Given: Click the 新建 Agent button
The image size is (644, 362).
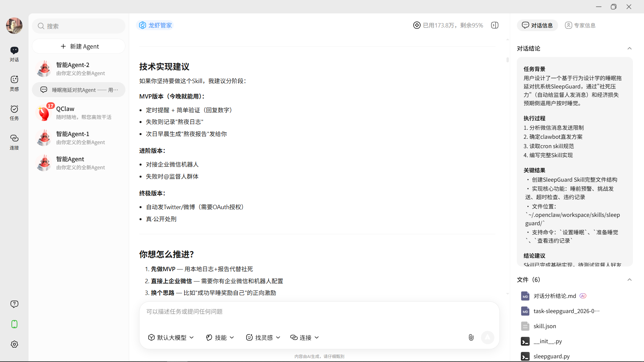Looking at the screenshot, I should (x=79, y=46).
